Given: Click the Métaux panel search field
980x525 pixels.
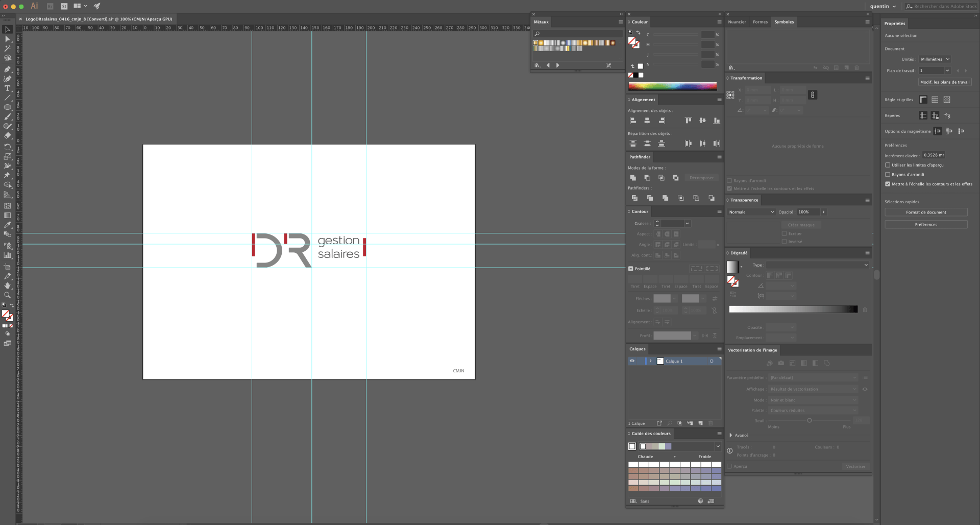Looking at the screenshot, I should [x=577, y=34].
